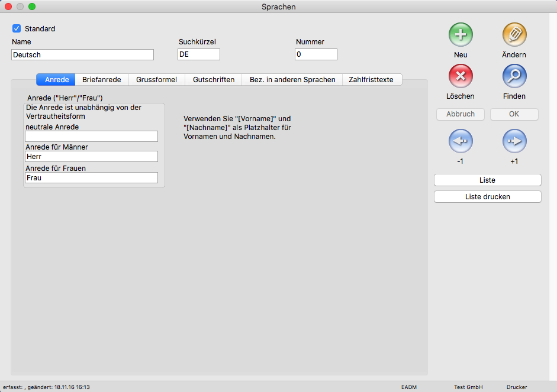Viewport: 557px width, 392px height.
Task: Uncheck the Standard checkbox
Action: tap(17, 28)
